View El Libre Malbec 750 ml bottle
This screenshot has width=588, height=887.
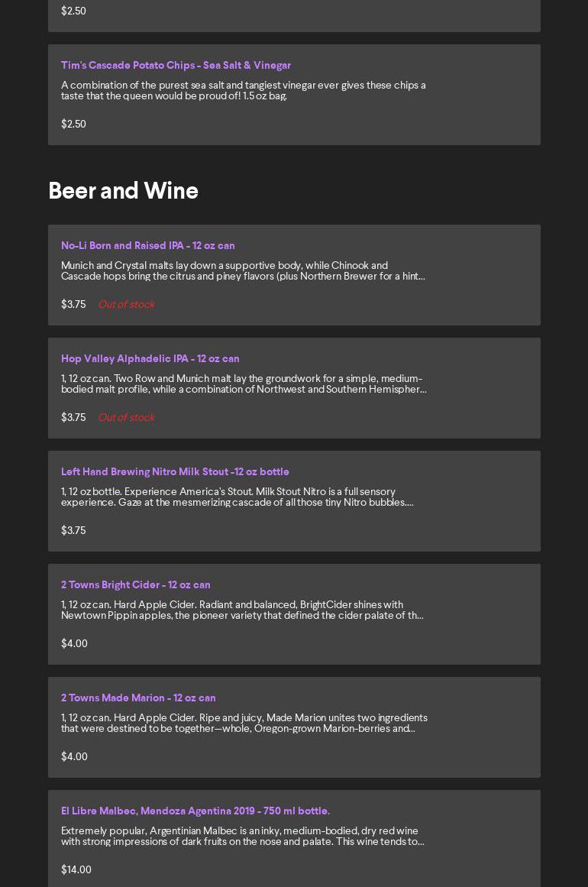click(195, 811)
